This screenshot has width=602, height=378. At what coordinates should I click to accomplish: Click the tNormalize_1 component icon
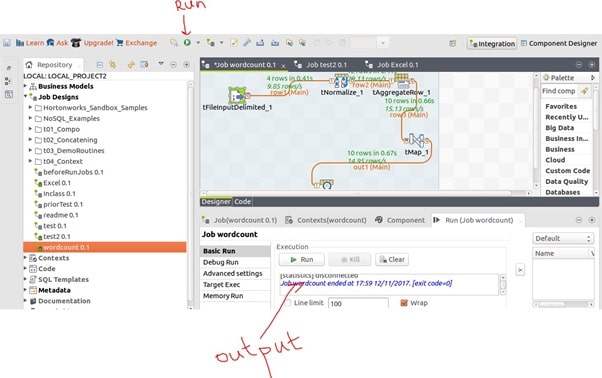[x=341, y=81]
